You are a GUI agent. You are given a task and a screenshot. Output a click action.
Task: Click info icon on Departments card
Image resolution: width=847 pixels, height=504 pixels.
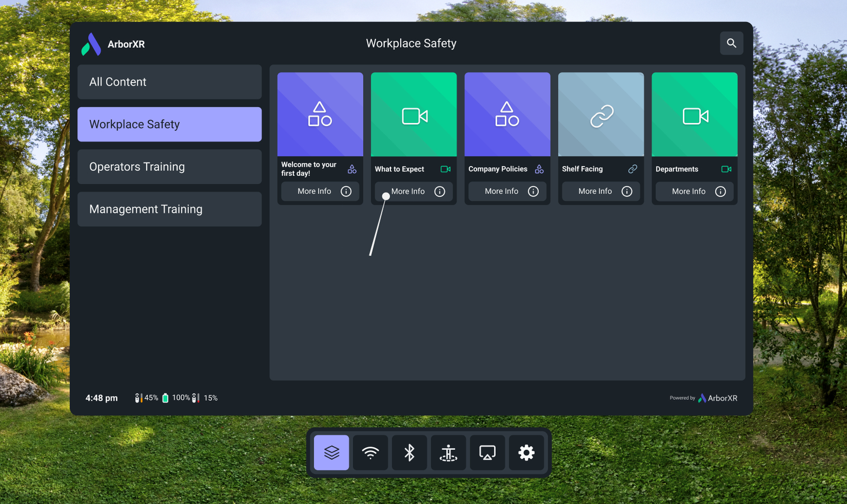pos(720,192)
